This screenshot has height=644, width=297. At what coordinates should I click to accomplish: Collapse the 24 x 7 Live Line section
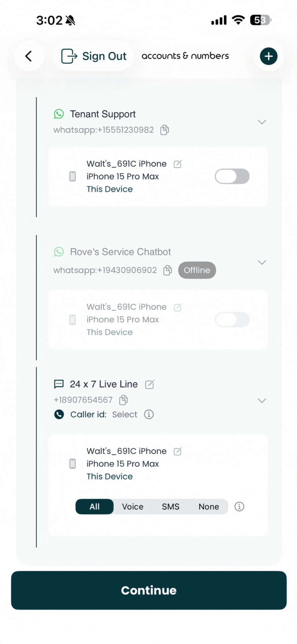262,400
